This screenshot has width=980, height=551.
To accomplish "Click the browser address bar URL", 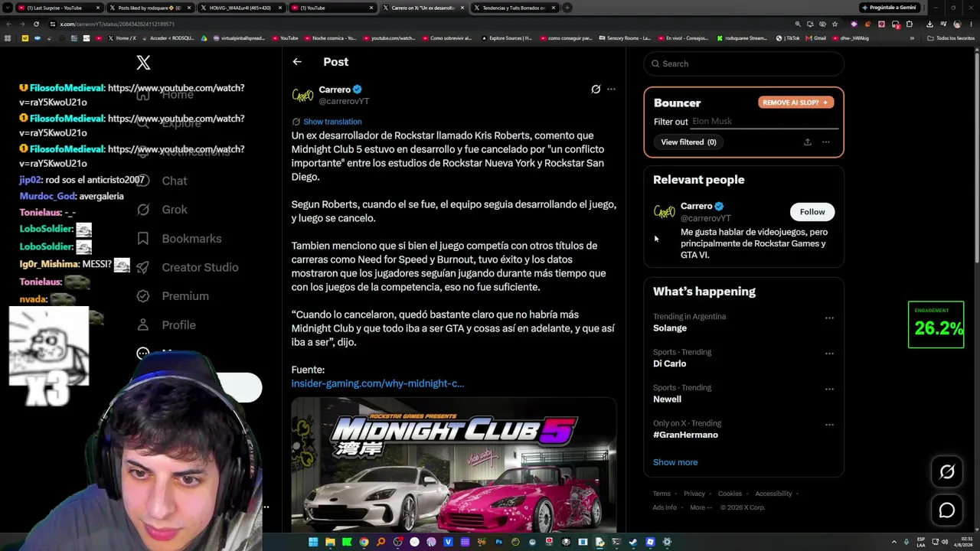I will pos(118,24).
